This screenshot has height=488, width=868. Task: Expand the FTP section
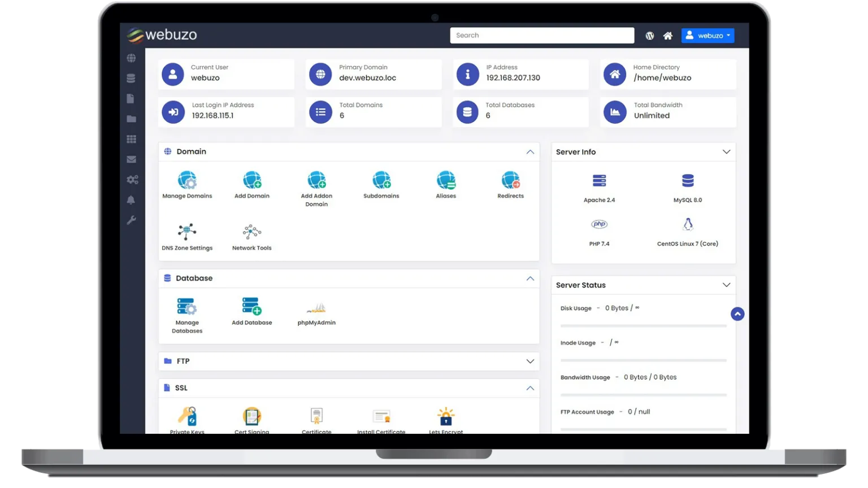[530, 361]
